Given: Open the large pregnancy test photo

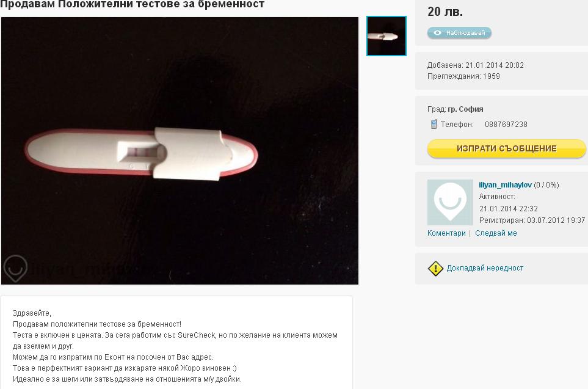Looking at the screenshot, I should coord(180,151).
